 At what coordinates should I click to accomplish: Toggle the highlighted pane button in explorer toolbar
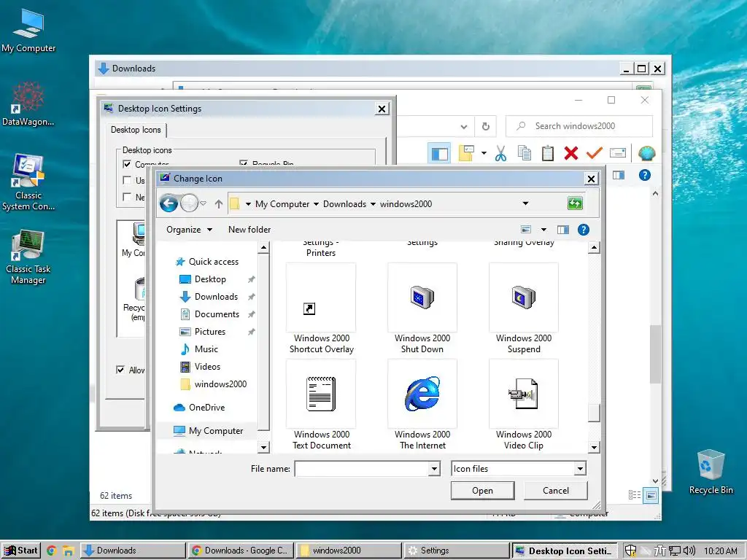439,153
